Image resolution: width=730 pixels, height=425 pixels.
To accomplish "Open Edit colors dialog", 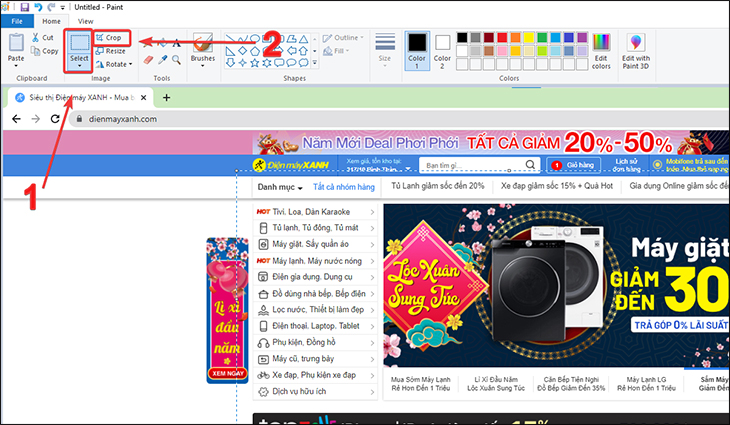I will click(x=601, y=51).
